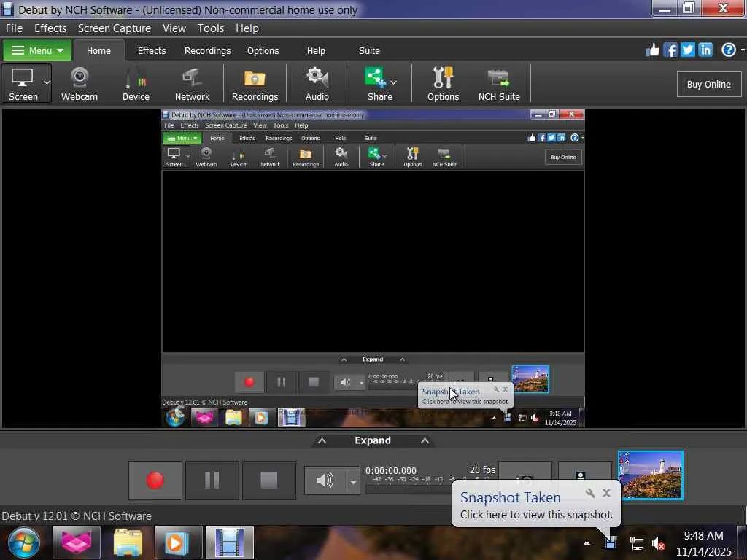The height and width of the screenshot is (560, 747).
Task: Expand the Screen source dropdown arrow
Action: coord(47,82)
